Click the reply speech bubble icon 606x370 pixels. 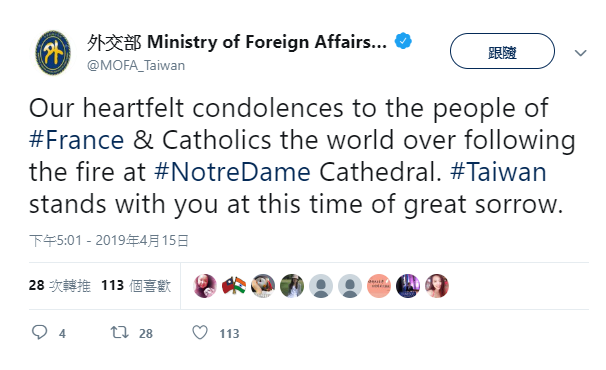(39, 332)
